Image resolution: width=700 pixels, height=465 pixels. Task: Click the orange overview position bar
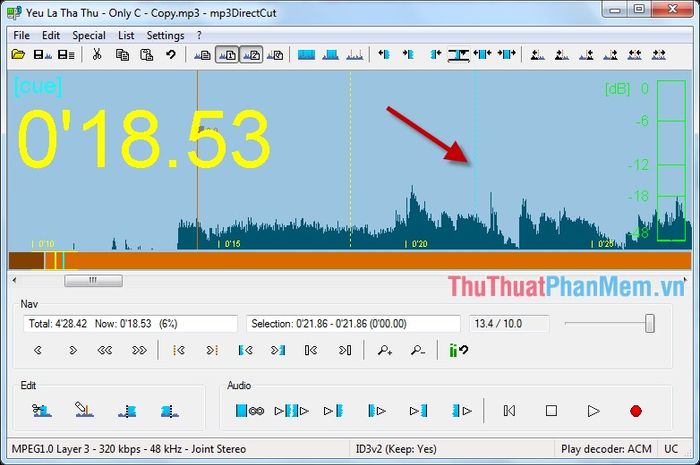[350, 261]
